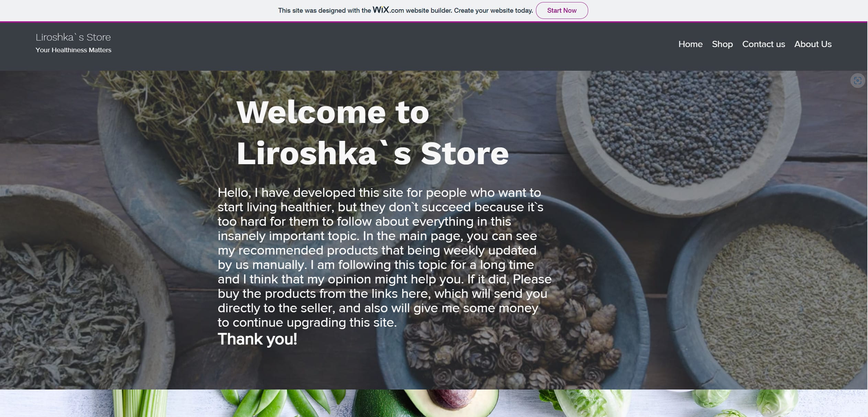Click the Thank you! text
Image resolution: width=868 pixels, height=417 pixels.
[257, 339]
